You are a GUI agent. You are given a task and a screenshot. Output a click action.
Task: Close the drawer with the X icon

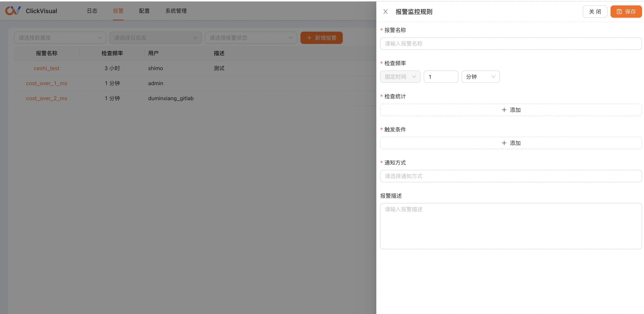click(386, 12)
